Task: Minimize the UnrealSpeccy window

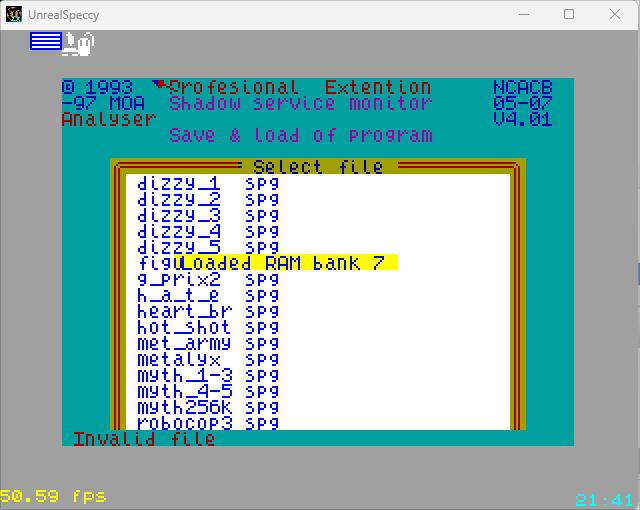Action: (524, 15)
